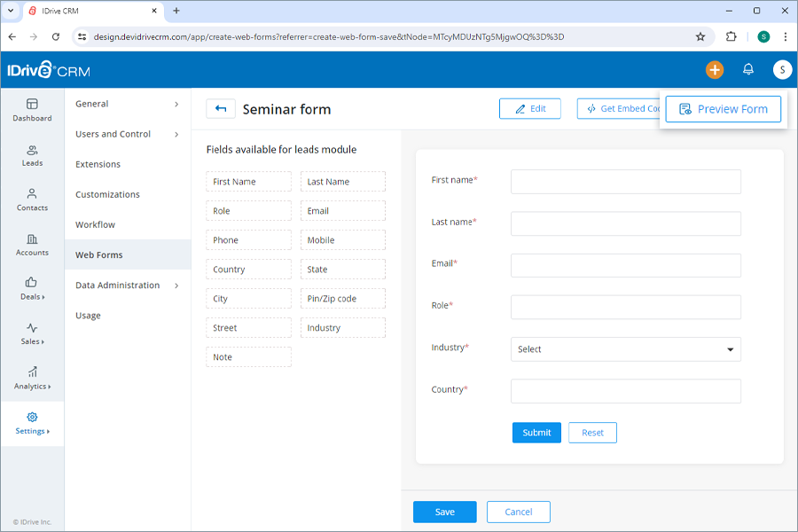Click the Preview Form button
This screenshot has width=798, height=532.
pos(723,108)
